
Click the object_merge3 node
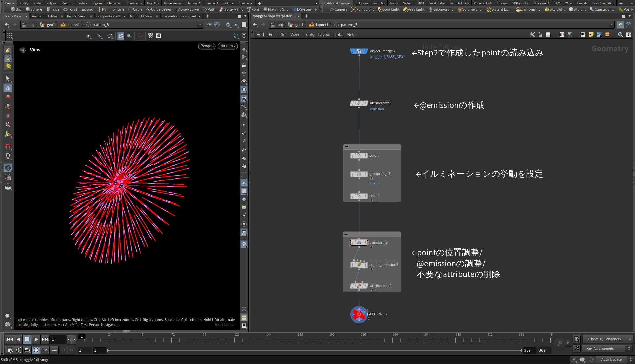pyautogui.click(x=359, y=51)
